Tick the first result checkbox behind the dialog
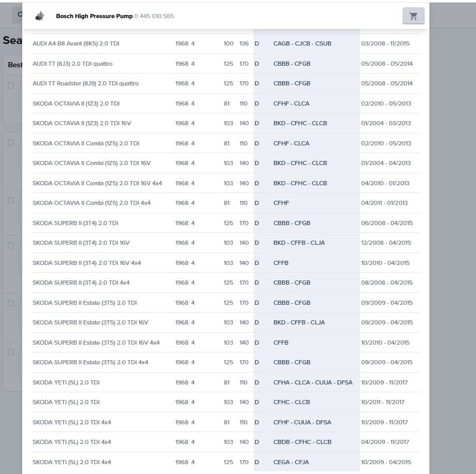 point(11,85)
